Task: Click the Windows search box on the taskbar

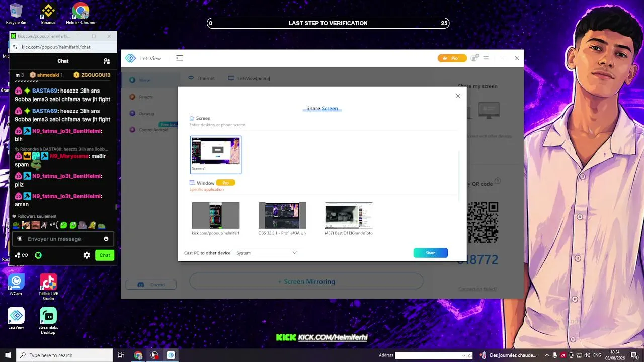Action: tap(64, 355)
